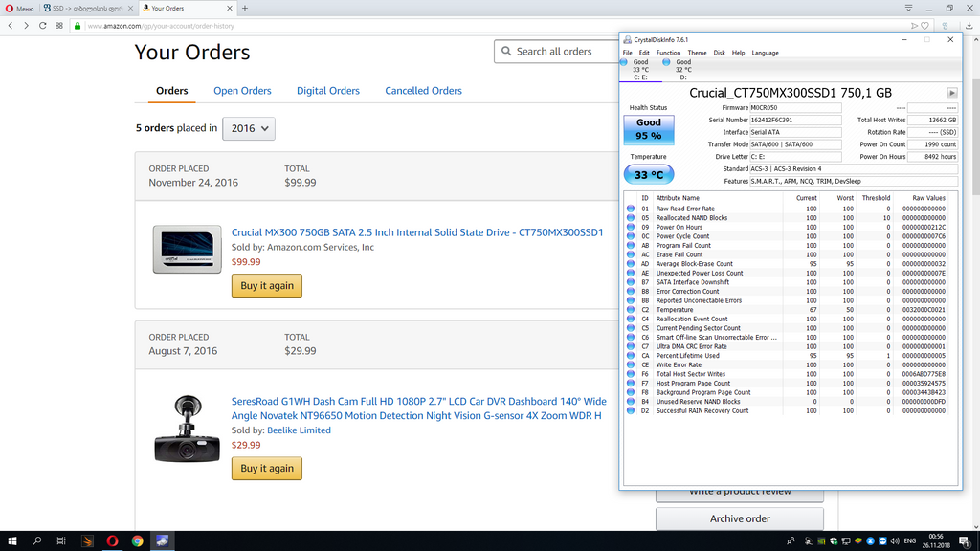This screenshot has height=551, width=980.
Task: Open Windows notification center
Action: (965, 541)
